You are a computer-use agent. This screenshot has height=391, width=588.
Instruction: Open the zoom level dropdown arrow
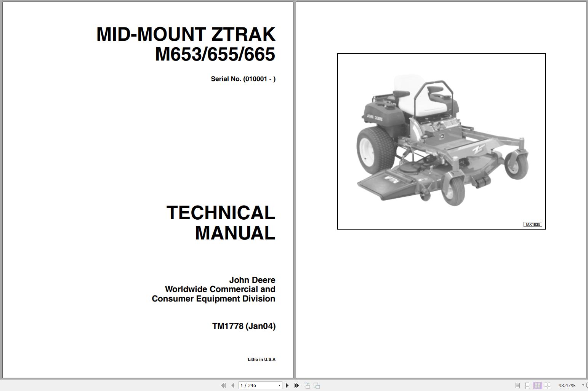[x=583, y=386]
